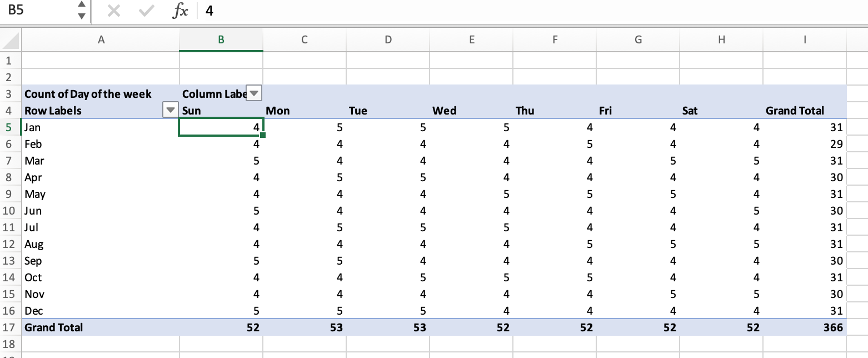This screenshot has width=868, height=358.
Task: Open the Column Labels filter dropdown
Action: tap(253, 93)
